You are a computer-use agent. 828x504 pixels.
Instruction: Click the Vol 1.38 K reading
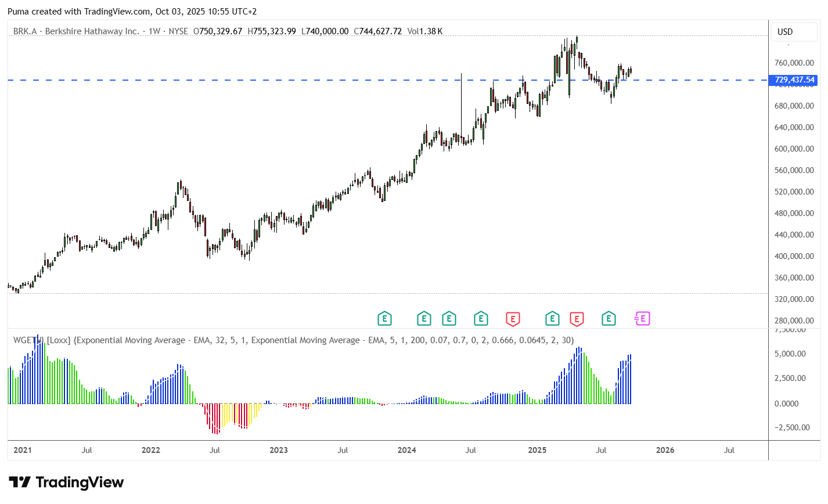tap(425, 31)
